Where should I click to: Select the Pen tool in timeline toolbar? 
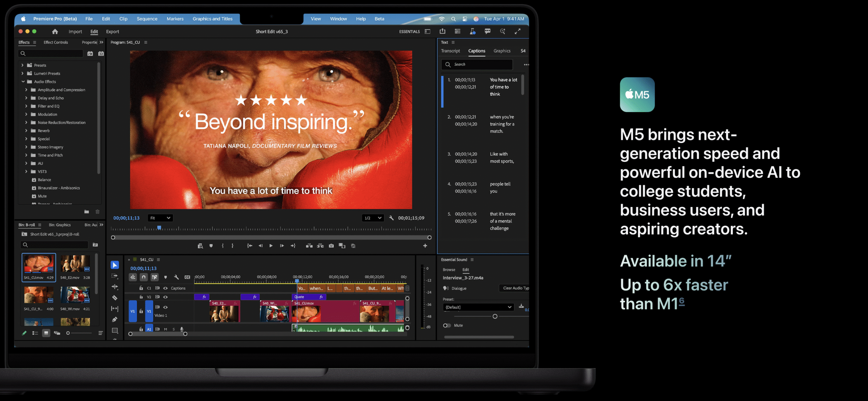(x=115, y=319)
